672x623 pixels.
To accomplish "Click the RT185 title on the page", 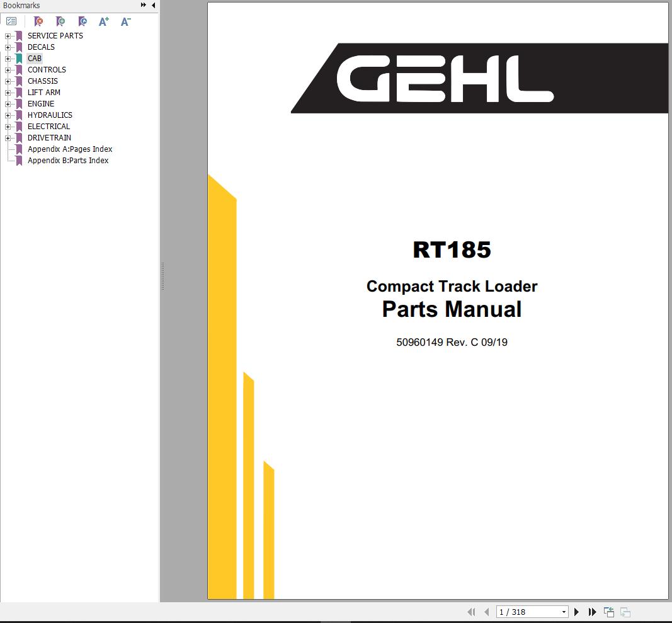I will 452,250.
